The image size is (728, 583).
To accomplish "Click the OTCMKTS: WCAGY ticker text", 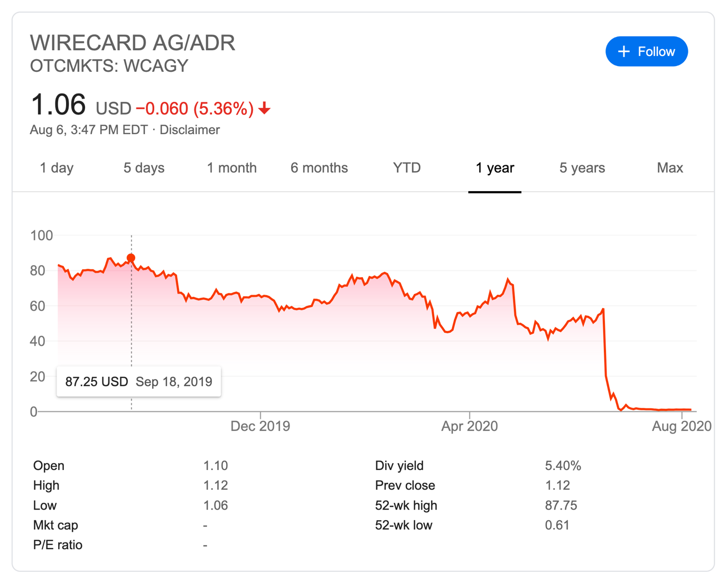I will 109,66.
